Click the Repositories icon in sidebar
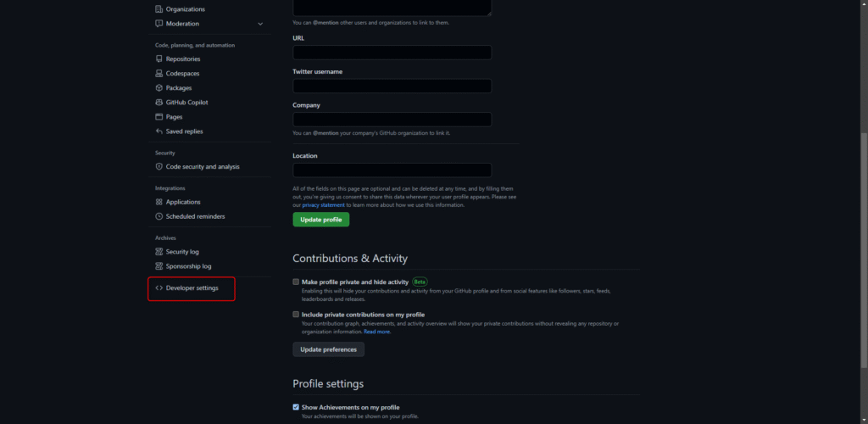The width and height of the screenshot is (868, 424). [x=159, y=59]
